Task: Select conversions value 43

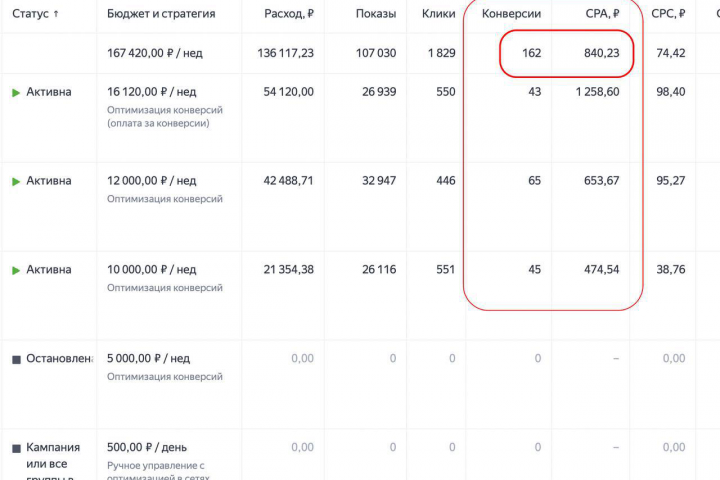Action: [534, 92]
